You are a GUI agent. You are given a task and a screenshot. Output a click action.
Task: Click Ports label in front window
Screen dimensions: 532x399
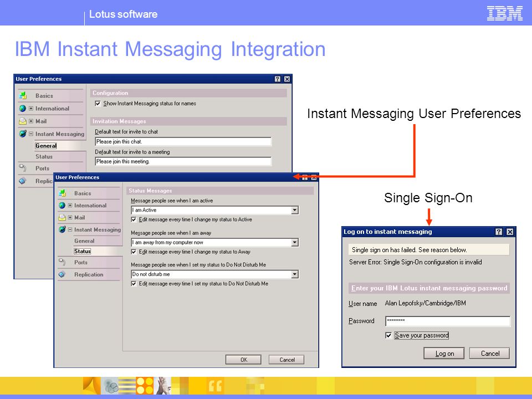pyautogui.click(x=81, y=262)
